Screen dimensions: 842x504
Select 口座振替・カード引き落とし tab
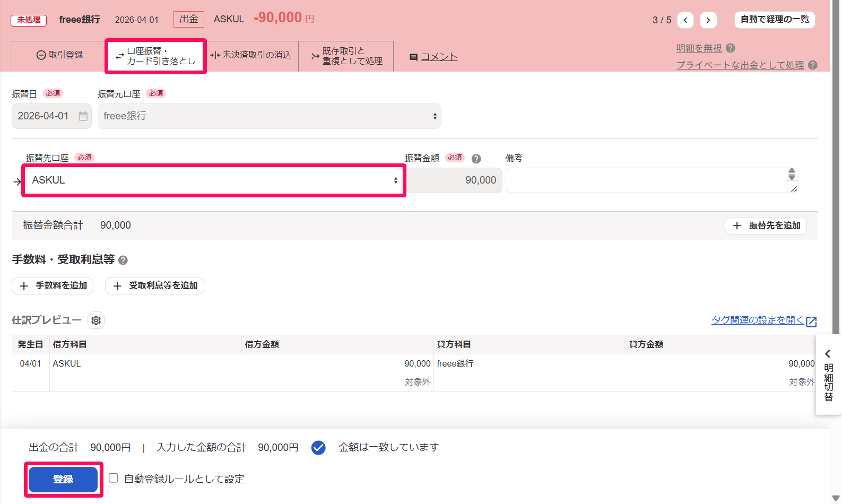[156, 56]
